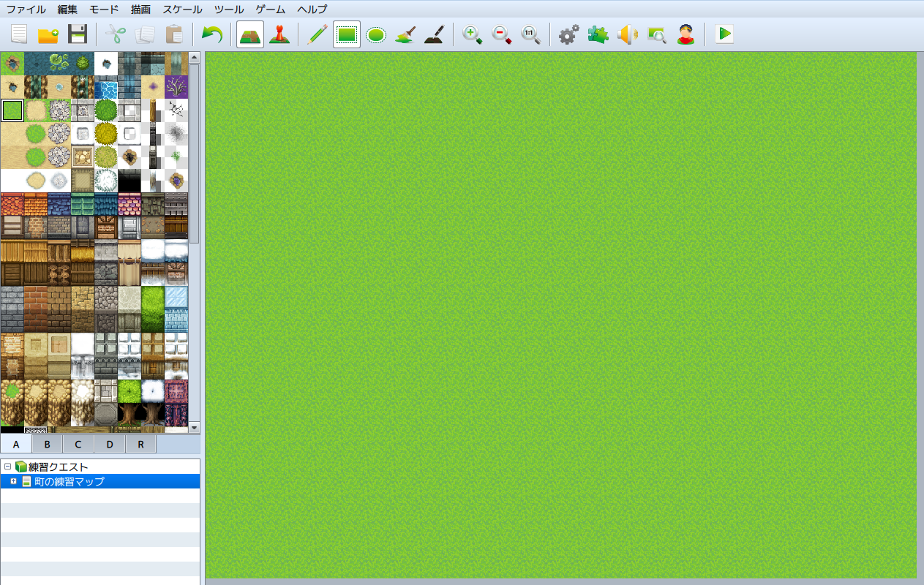
Task: Select the Pencil drawing tool
Action: click(318, 34)
